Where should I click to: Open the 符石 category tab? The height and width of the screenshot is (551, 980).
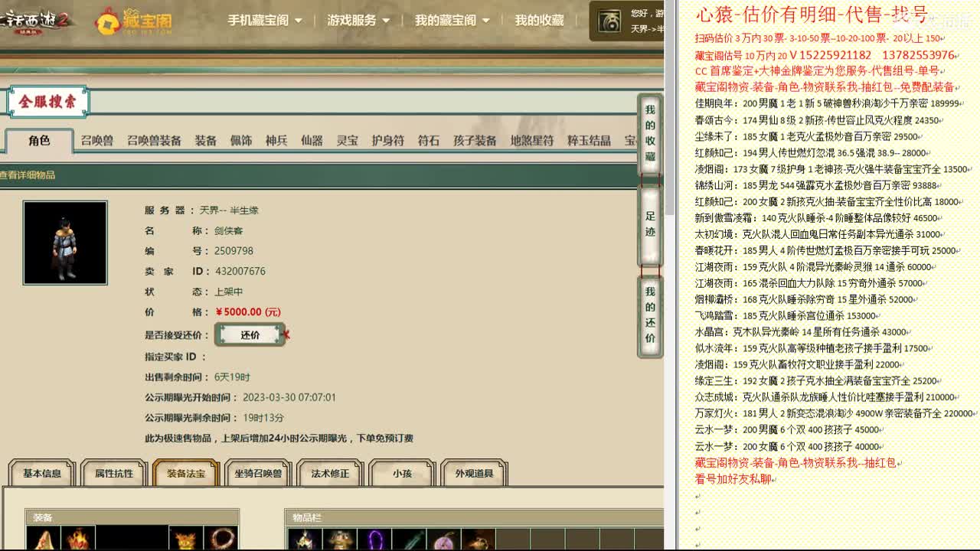429,141
